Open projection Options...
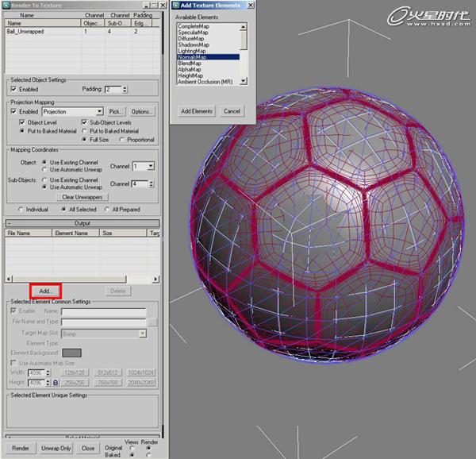 [x=141, y=111]
